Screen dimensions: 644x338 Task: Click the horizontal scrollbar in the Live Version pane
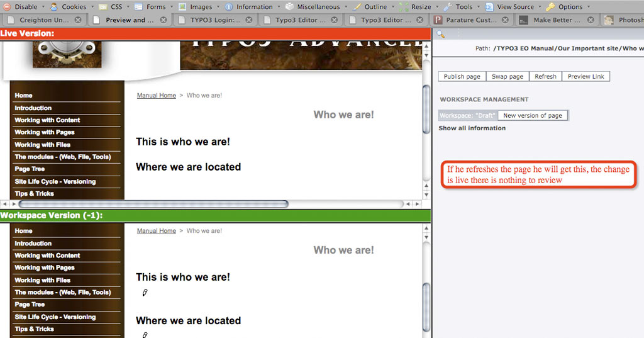click(153, 204)
